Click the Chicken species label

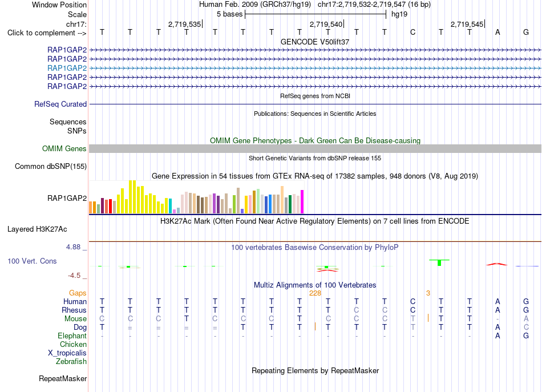73,344
